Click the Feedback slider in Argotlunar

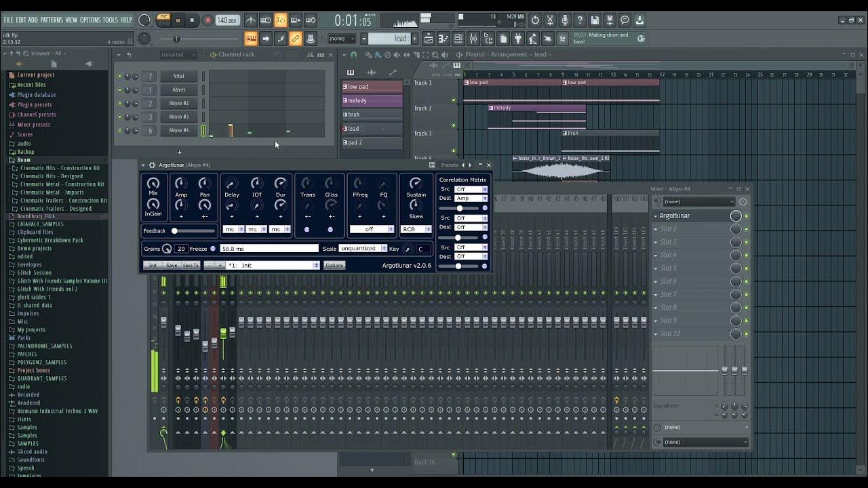(193, 231)
